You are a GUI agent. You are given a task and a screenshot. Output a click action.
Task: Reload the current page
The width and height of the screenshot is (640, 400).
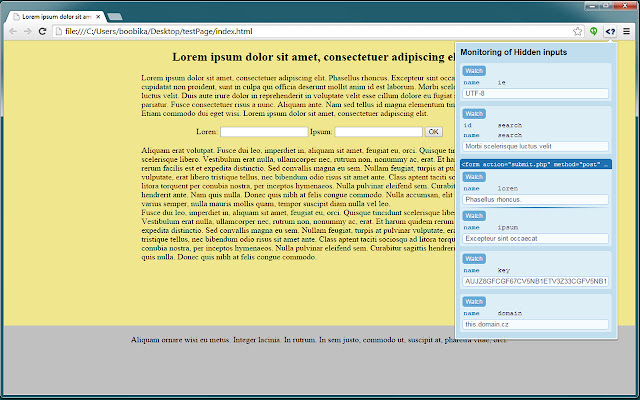tap(43, 32)
